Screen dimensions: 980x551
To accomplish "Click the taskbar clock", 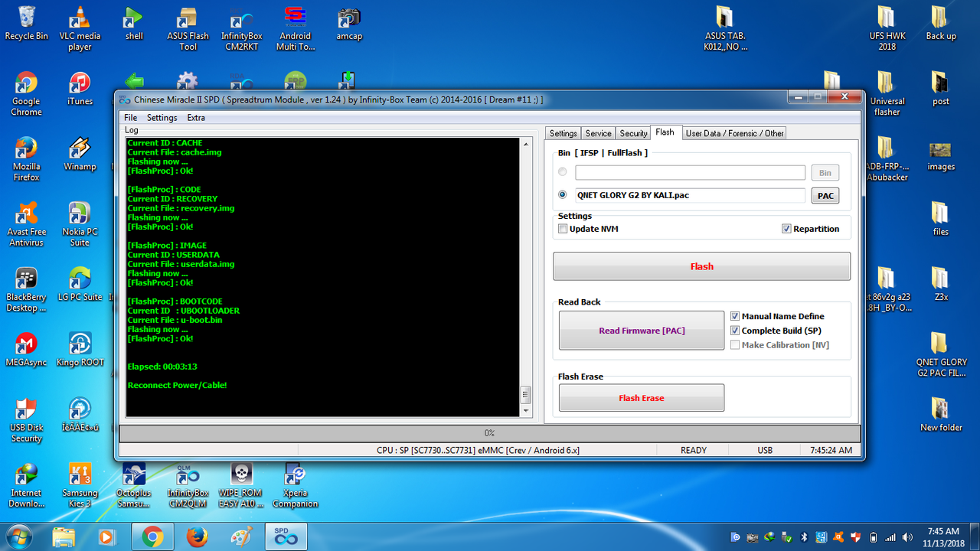I will click(x=942, y=536).
